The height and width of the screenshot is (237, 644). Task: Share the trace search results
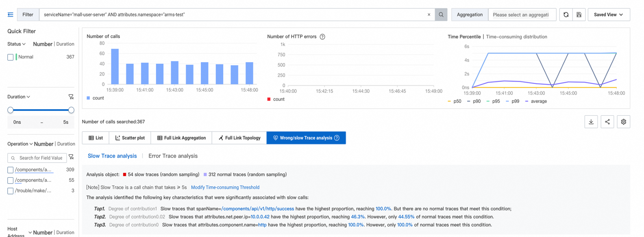click(607, 122)
